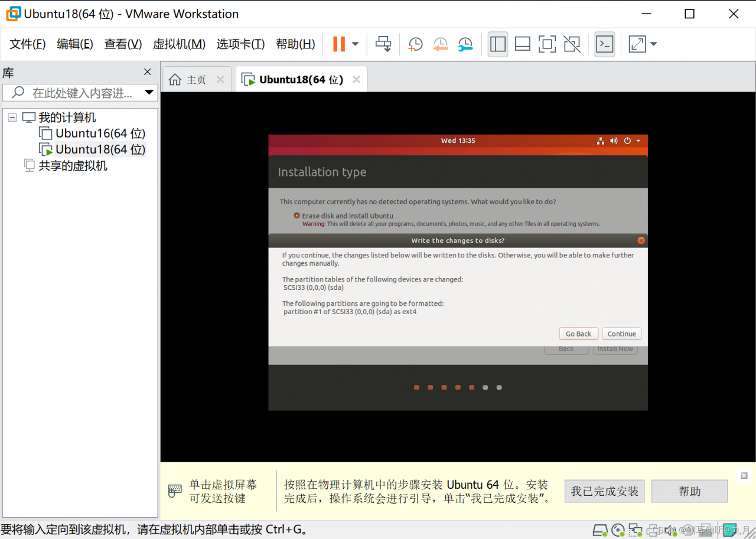The width and height of the screenshot is (756, 539).
Task: Toggle the console view toolbar icon
Action: [x=604, y=44]
